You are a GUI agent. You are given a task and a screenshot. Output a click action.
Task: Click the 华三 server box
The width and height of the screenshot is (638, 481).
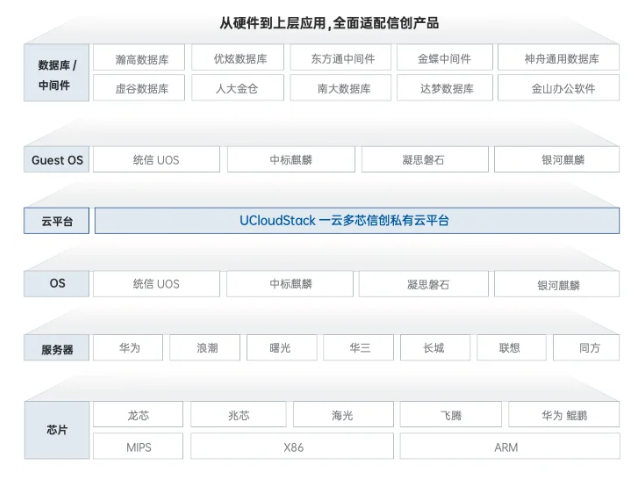358,348
